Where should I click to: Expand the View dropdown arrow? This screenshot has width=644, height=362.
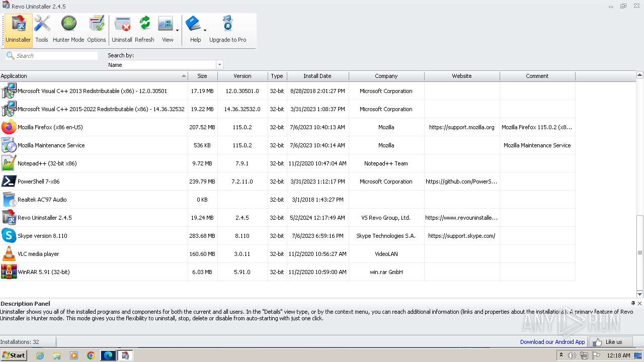tap(177, 31)
